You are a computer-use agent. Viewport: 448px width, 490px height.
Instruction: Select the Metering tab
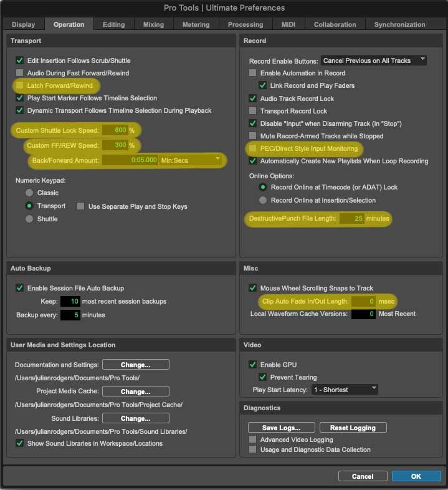tap(196, 24)
